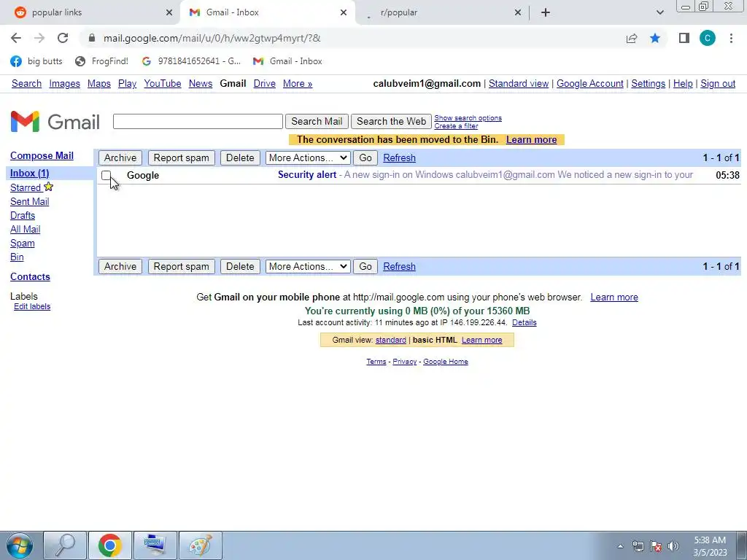This screenshot has width=747, height=560.
Task: Reload the page with the refresh icon
Action: click(x=63, y=38)
